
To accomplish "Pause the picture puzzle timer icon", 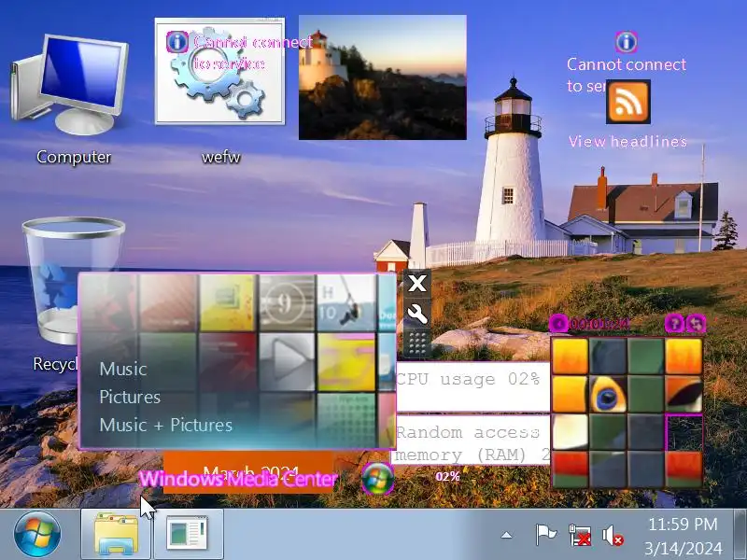I will pos(557,324).
